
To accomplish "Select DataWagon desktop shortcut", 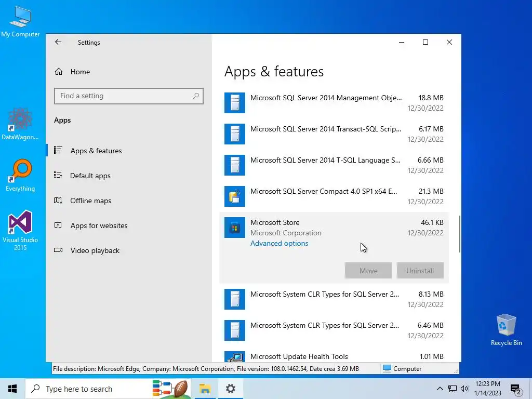I will 20,124.
